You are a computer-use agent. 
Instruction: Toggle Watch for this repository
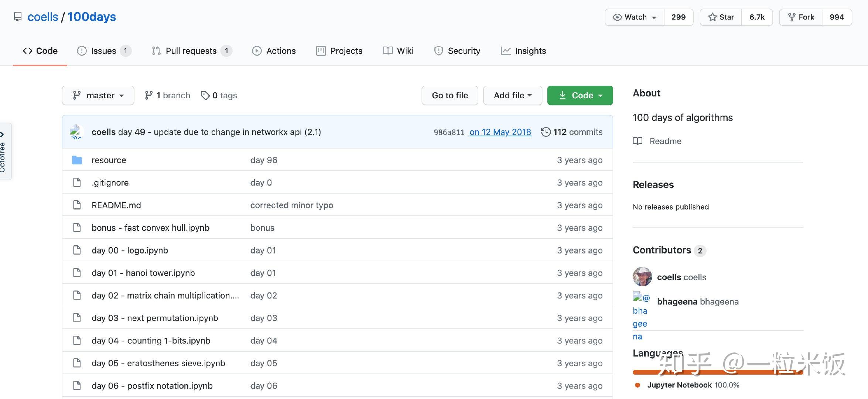pos(634,17)
